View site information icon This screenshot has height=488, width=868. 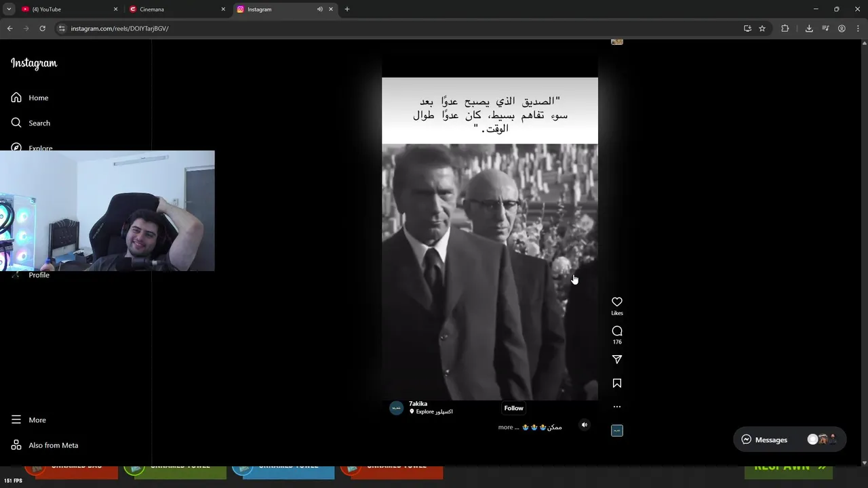tap(62, 28)
